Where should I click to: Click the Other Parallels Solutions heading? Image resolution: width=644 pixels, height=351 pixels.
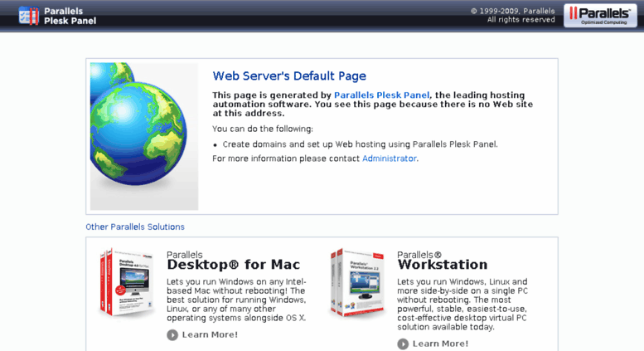point(135,227)
